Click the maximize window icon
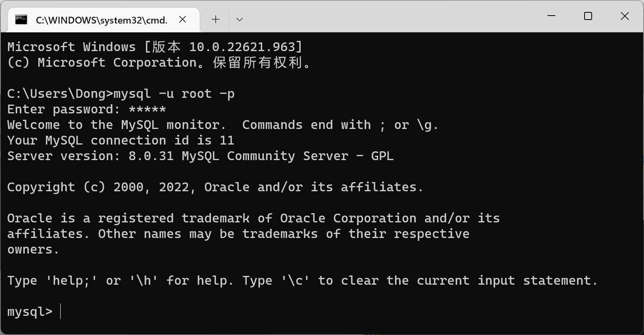 pos(588,16)
